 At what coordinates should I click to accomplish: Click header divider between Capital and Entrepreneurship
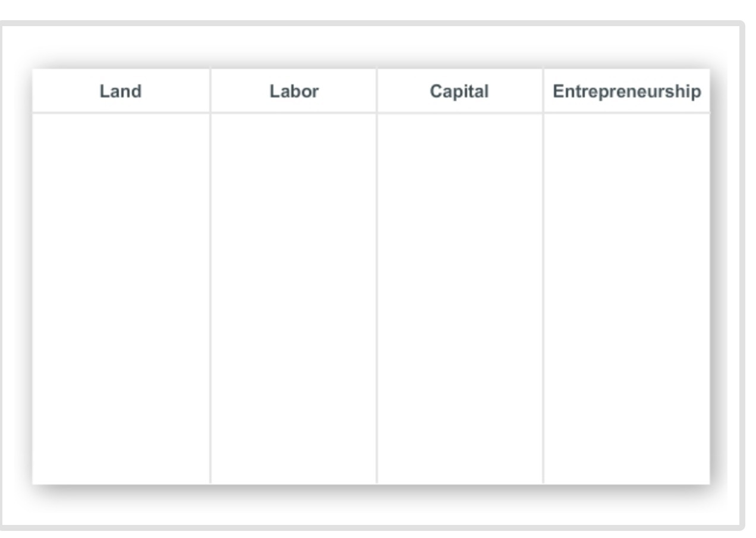pyautogui.click(x=543, y=90)
